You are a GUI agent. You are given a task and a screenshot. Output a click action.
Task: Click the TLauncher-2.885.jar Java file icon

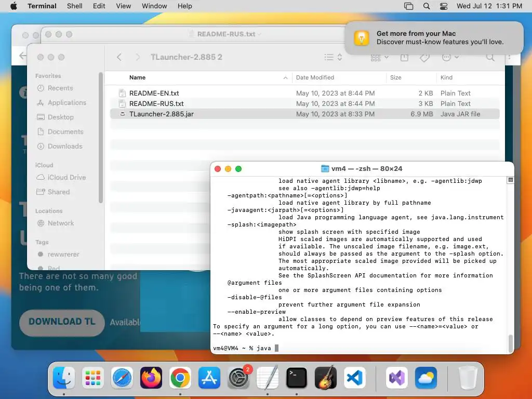pyautogui.click(x=122, y=114)
